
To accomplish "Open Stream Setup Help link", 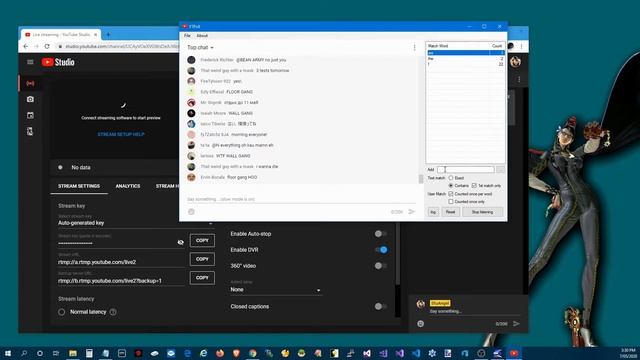I will (121, 134).
